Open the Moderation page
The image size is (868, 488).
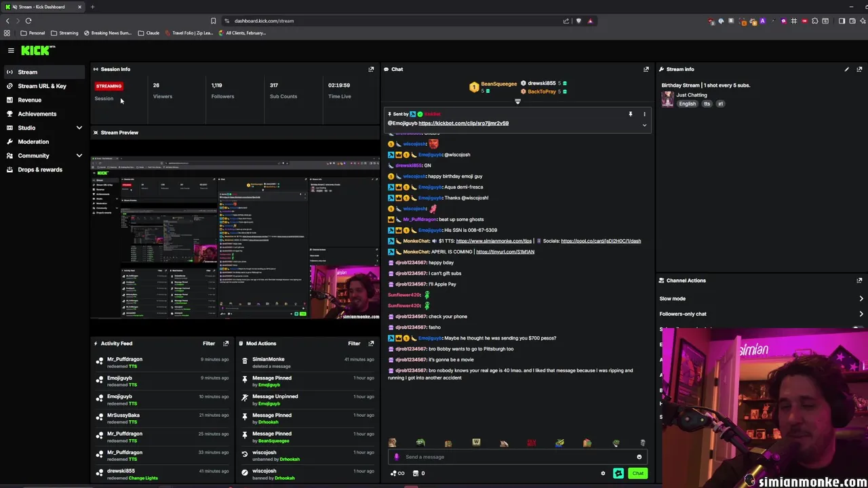pyautogui.click(x=44, y=142)
